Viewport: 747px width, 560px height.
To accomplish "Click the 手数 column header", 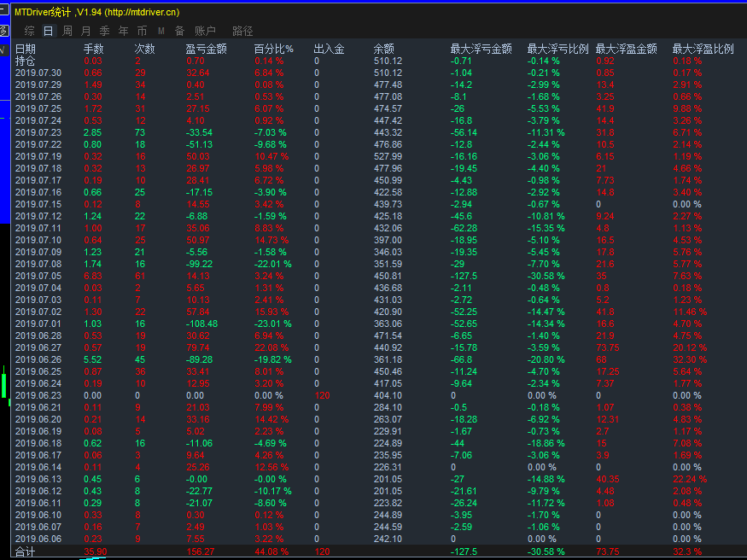I will click(x=94, y=49).
